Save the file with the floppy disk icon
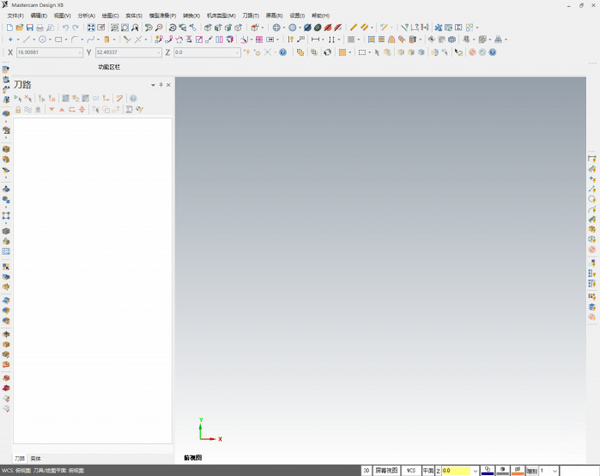The width and height of the screenshot is (600, 476). (x=29, y=28)
